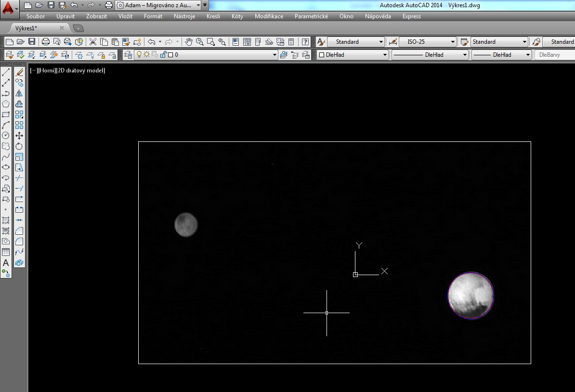The image size is (575, 392).
Task: Select the Move tool
Action: pyautogui.click(x=19, y=136)
